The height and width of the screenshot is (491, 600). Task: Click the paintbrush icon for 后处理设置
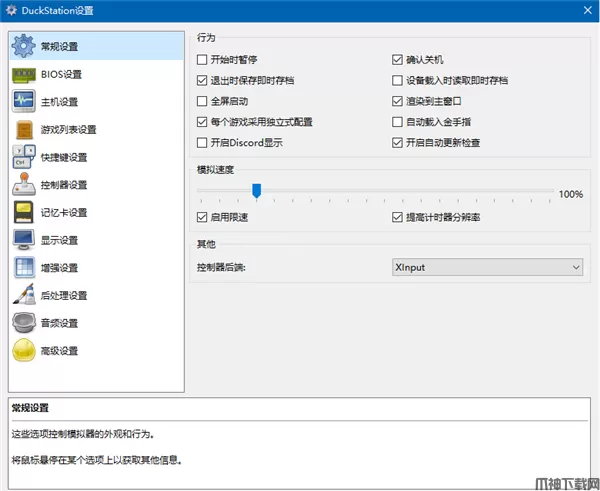24,295
